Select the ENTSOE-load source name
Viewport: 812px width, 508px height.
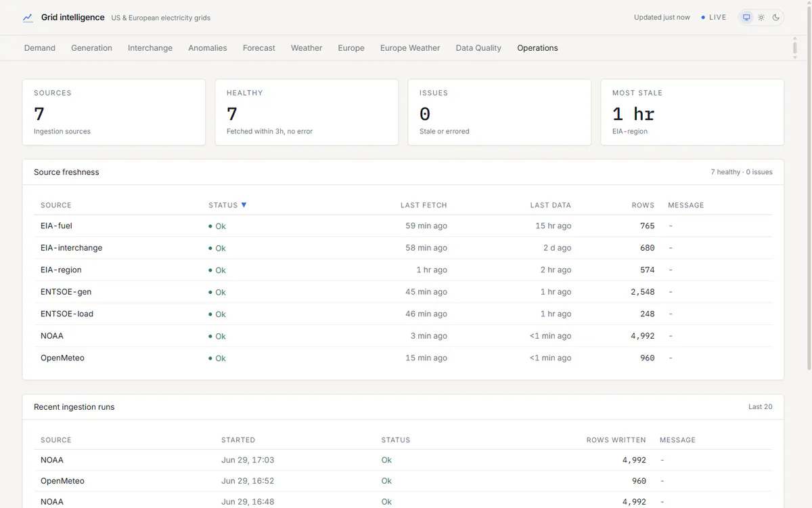67,314
